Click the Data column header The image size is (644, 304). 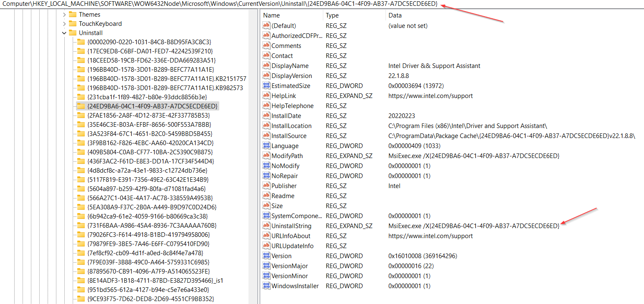pos(395,15)
